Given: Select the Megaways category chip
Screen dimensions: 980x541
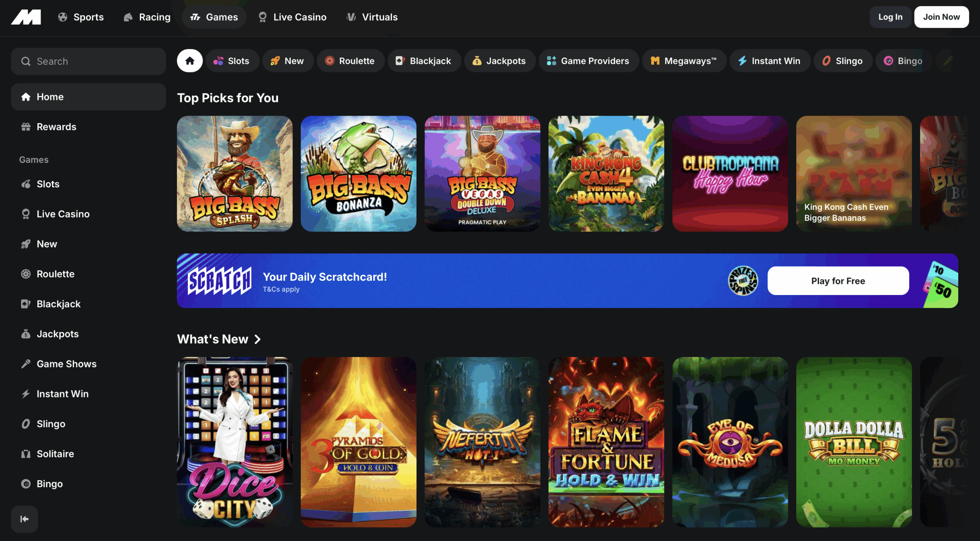Looking at the screenshot, I should [684, 61].
